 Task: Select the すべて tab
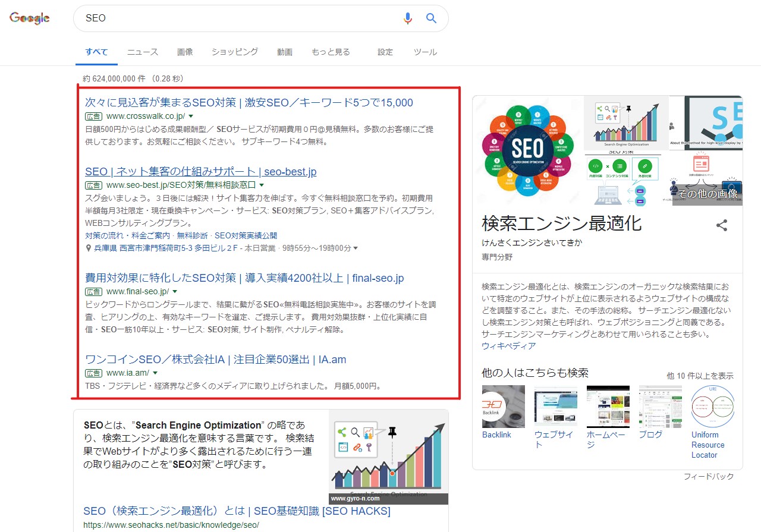coord(96,52)
